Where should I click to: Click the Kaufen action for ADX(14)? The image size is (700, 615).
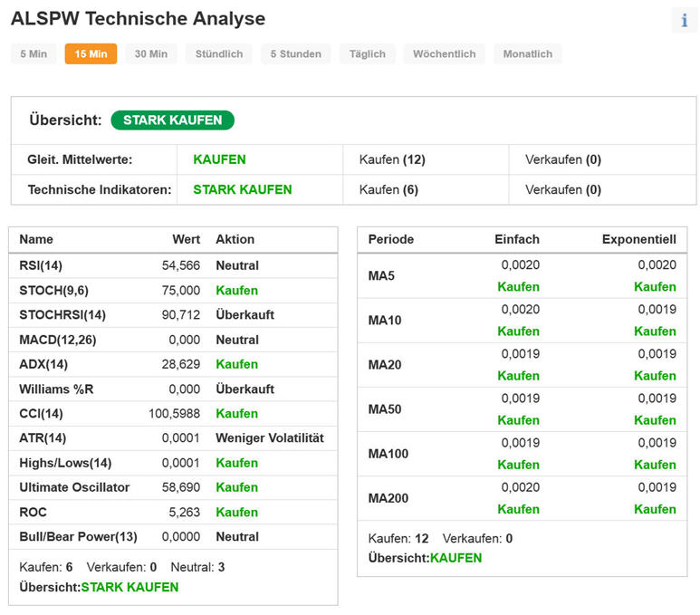tap(236, 364)
